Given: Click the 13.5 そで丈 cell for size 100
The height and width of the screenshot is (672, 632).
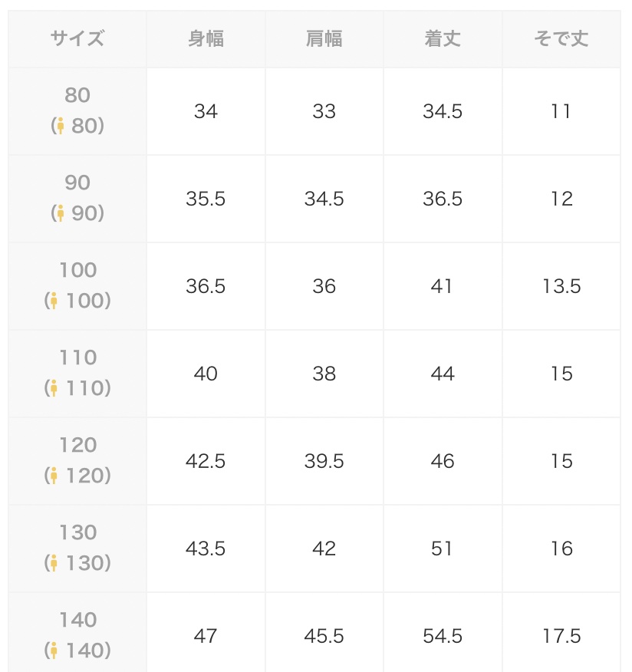Looking at the screenshot, I should tap(561, 286).
